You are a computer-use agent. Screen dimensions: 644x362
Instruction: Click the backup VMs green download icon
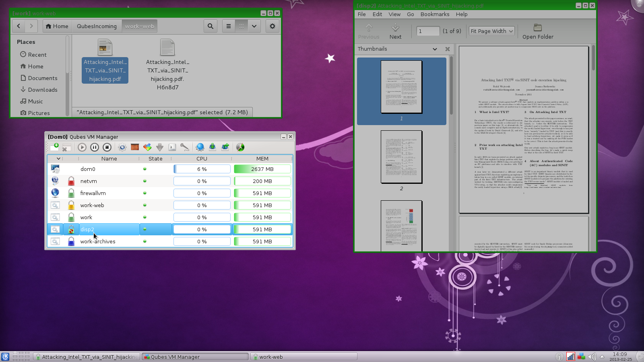coord(213,147)
